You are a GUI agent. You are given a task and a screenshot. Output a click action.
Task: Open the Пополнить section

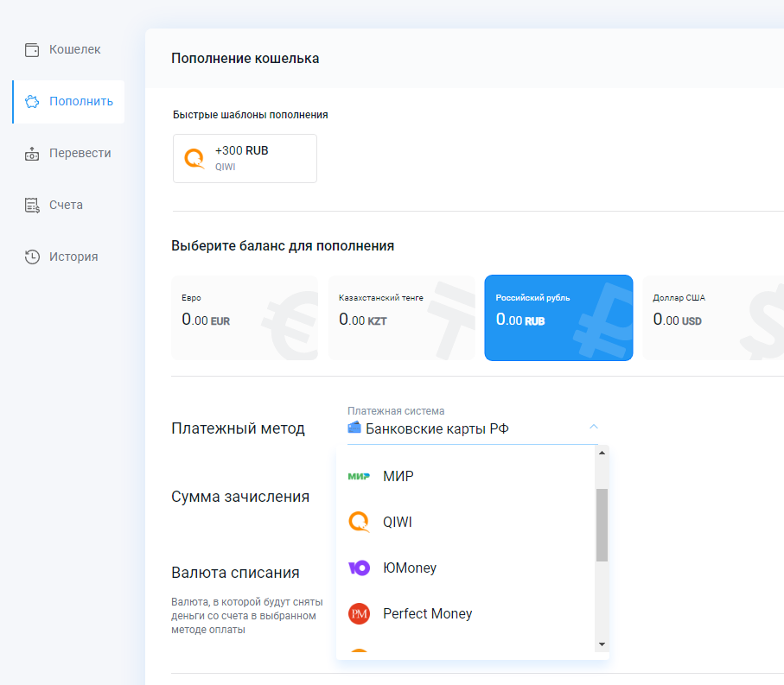pos(68,101)
